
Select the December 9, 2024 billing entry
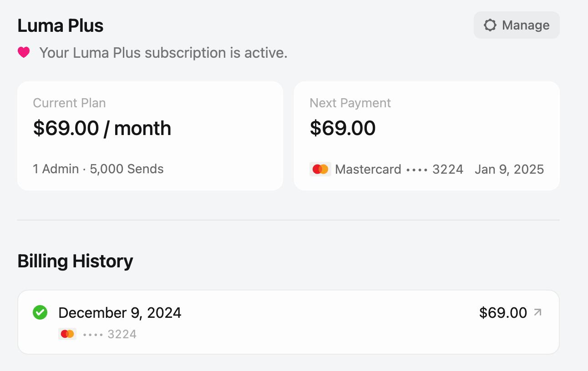click(x=120, y=313)
